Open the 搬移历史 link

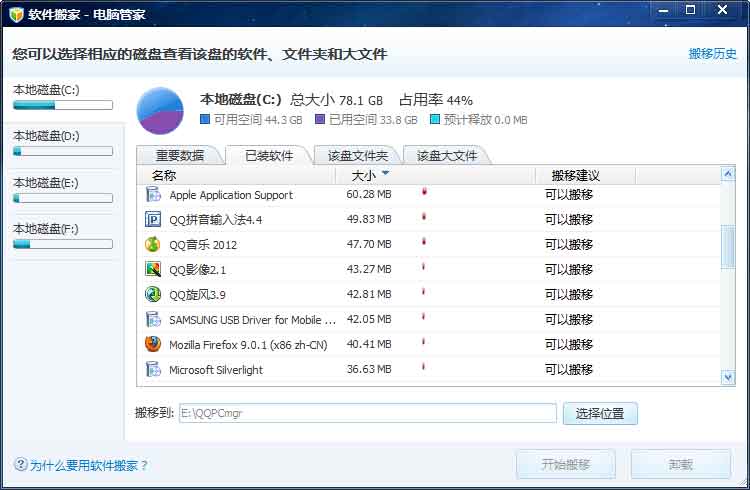tap(712, 54)
